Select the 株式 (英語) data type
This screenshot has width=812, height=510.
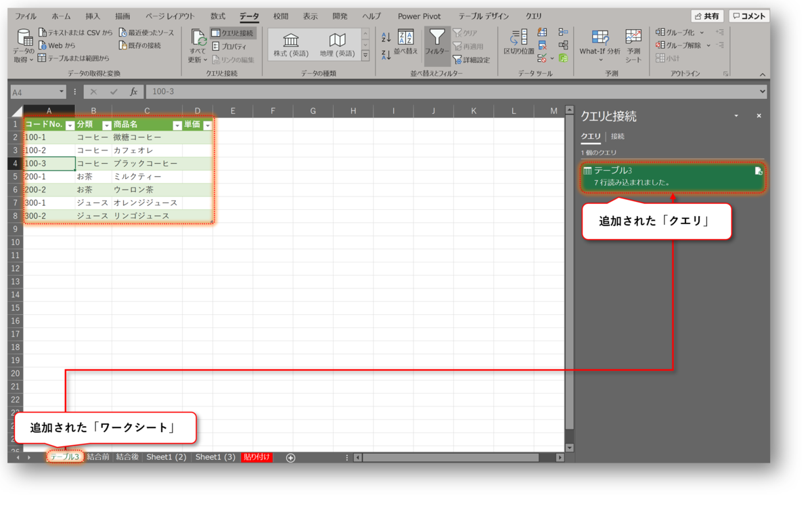click(292, 44)
